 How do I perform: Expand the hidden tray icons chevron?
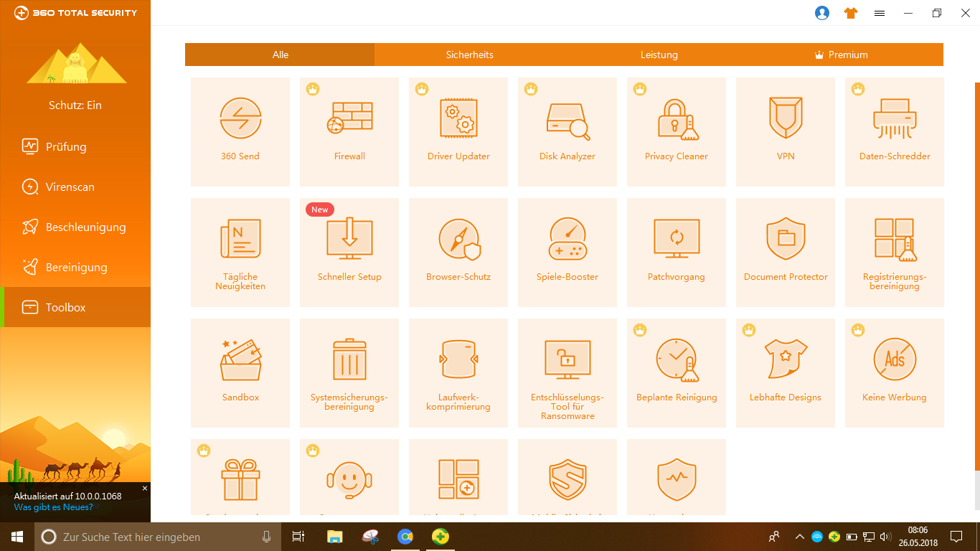[x=800, y=537]
